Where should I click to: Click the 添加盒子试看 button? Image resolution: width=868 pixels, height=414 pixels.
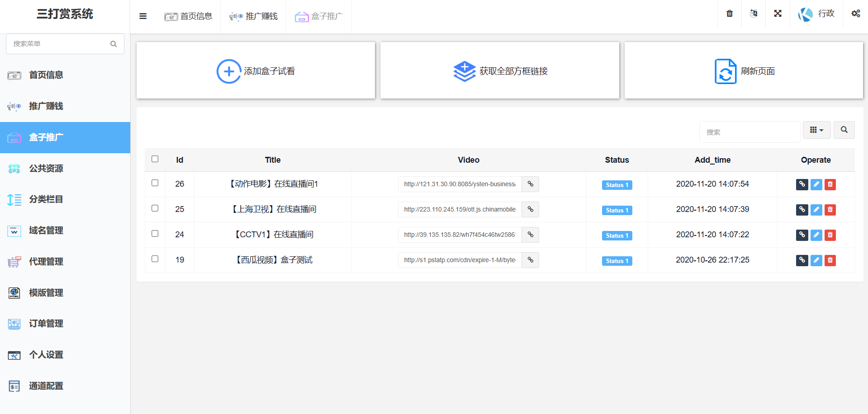pos(256,71)
